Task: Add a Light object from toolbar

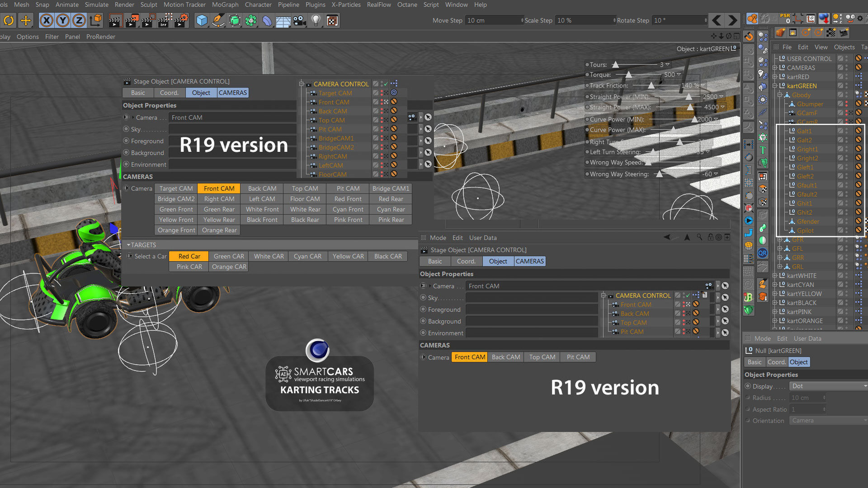Action: [316, 20]
